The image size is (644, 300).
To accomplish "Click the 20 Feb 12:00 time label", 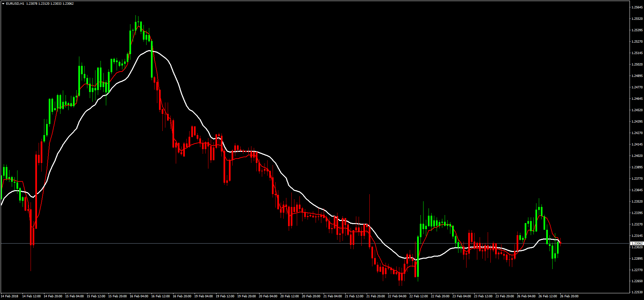I will tap(289, 296).
